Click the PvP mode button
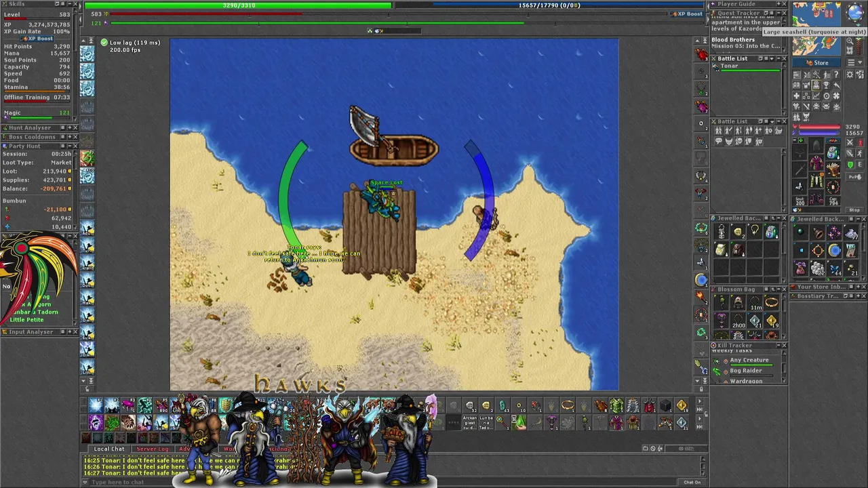Screen dimensions: 868x488 pos(854,177)
